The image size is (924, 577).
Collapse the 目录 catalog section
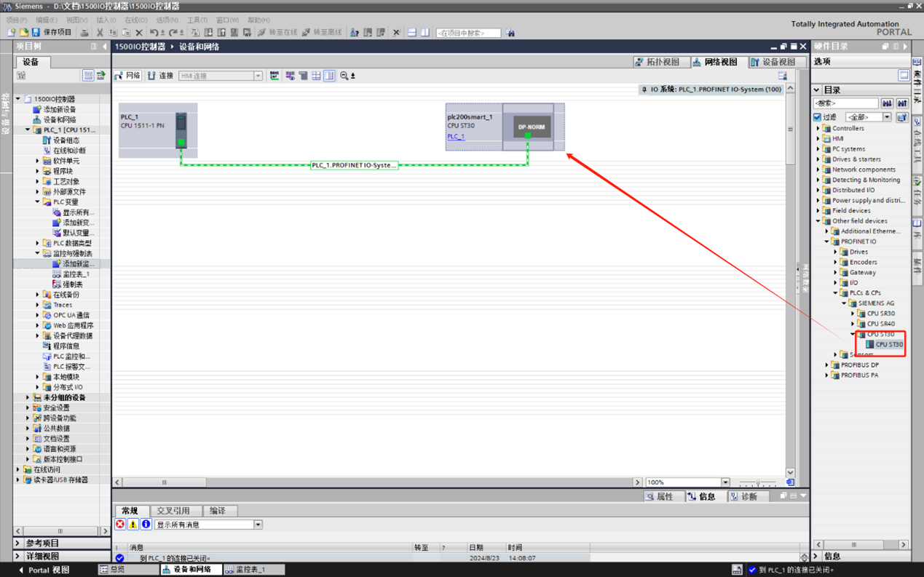(817, 90)
